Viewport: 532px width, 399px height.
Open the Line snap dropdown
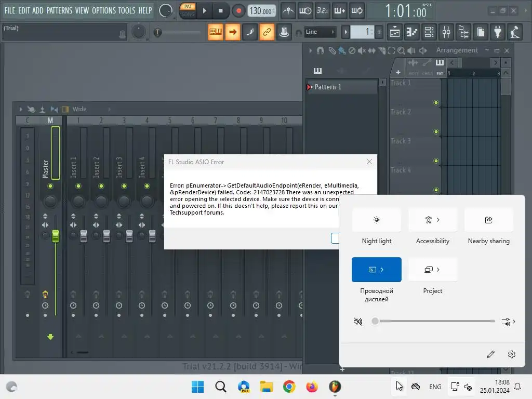pos(320,32)
